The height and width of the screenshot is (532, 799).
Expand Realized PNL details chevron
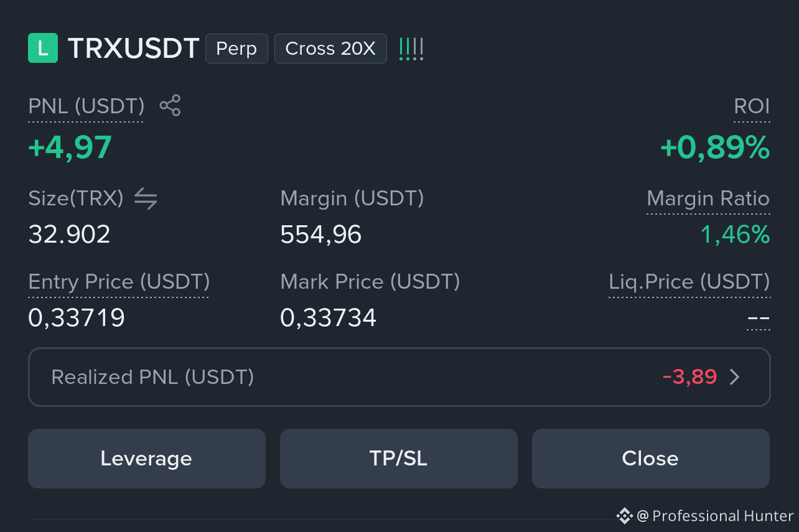point(735,377)
